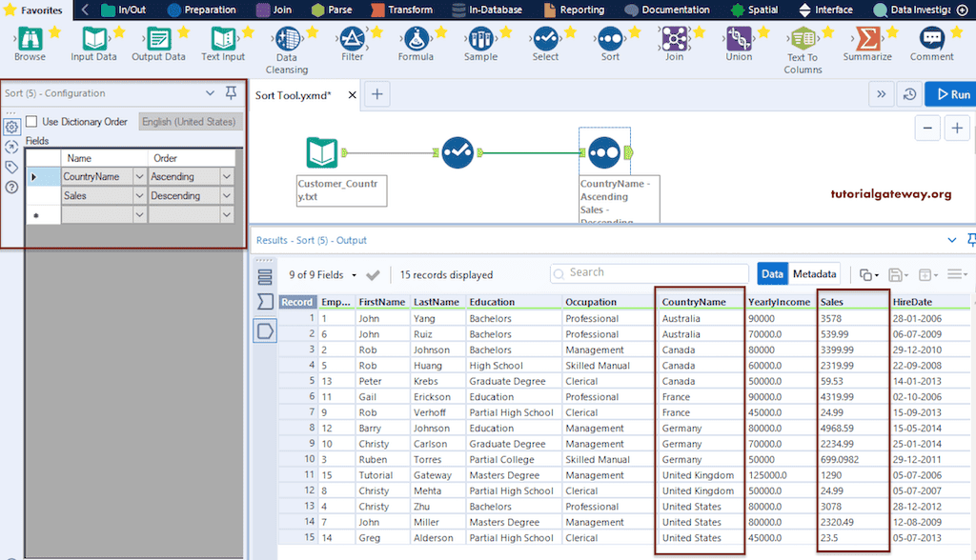The width and height of the screenshot is (976, 560).
Task: Enable Use Dictionary Order checkbox
Action: pos(32,122)
